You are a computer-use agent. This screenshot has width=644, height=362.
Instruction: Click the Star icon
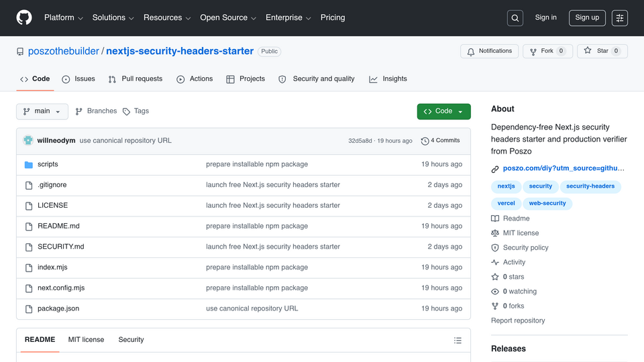point(588,50)
